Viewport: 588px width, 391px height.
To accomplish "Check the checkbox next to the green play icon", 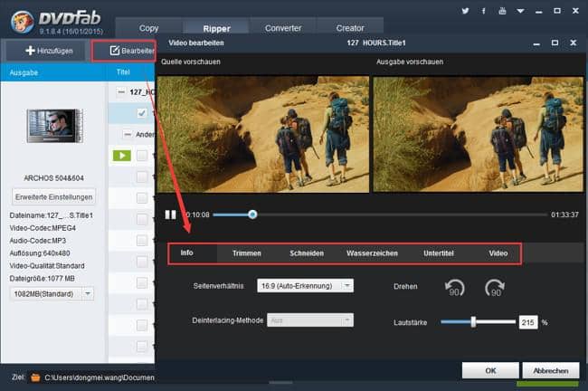I will coord(142,156).
